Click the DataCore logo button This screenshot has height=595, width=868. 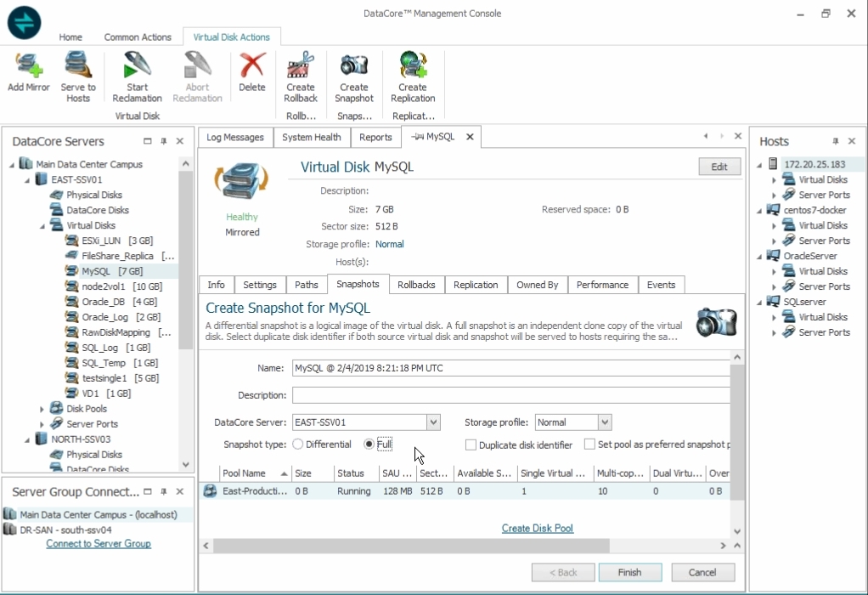[25, 22]
